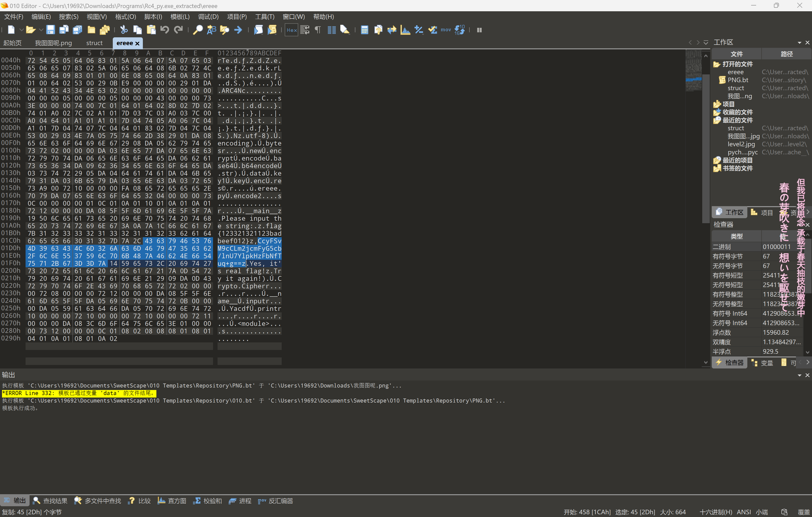Switch to the struct file tab

click(94, 43)
